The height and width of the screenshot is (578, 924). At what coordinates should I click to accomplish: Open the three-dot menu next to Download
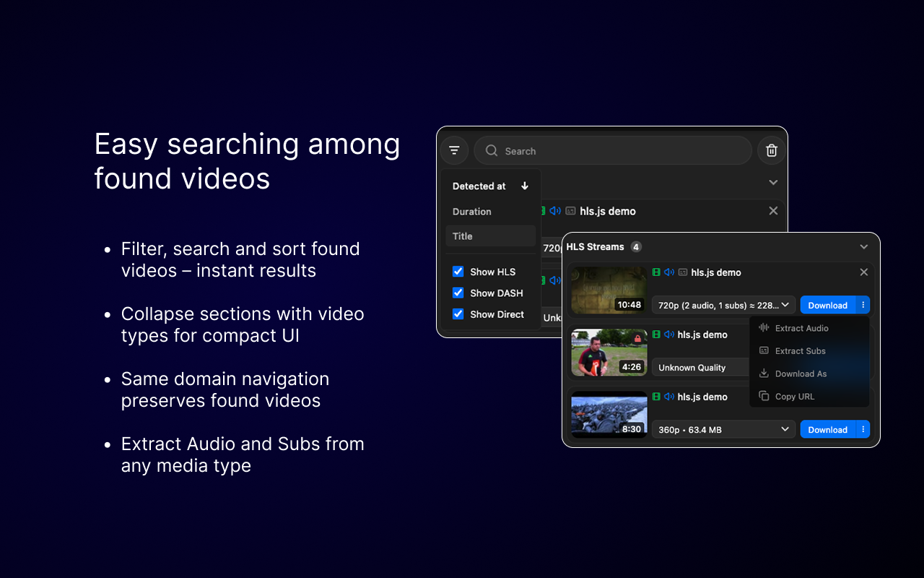[x=863, y=305]
